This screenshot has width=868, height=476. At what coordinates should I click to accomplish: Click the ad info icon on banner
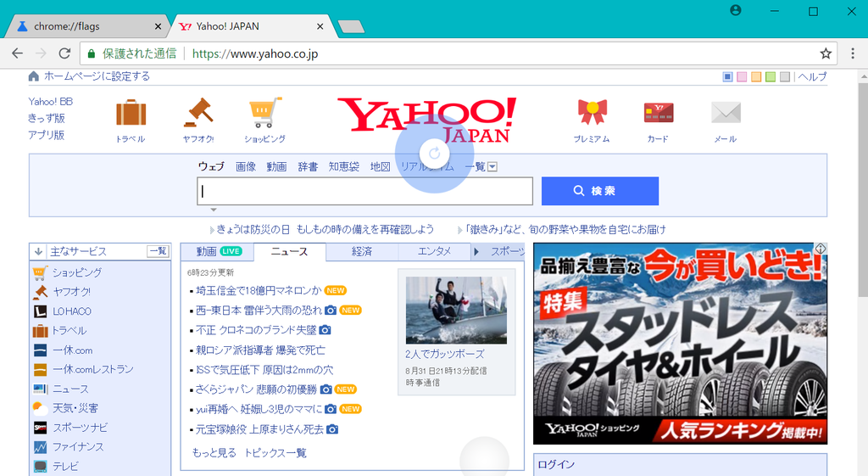pos(821,249)
